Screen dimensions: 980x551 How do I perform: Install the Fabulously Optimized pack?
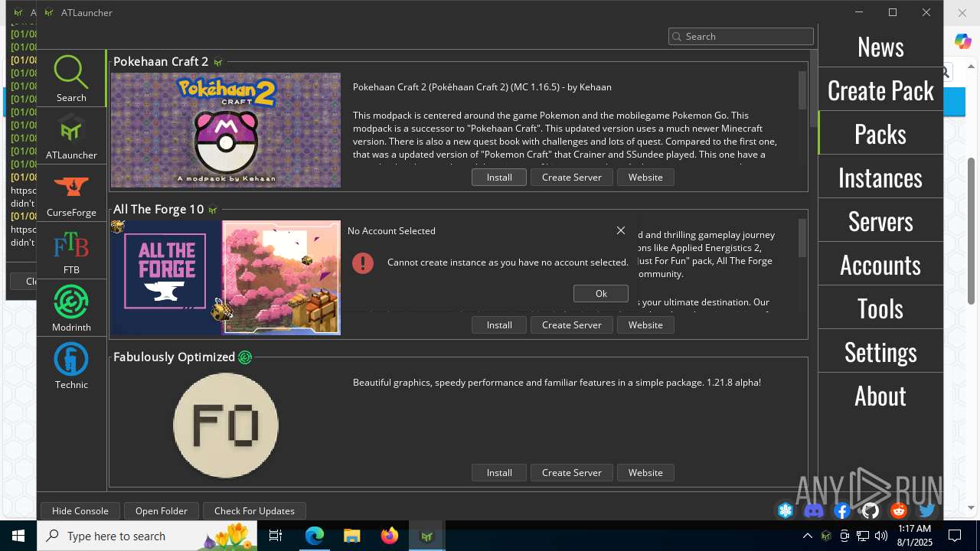point(499,472)
